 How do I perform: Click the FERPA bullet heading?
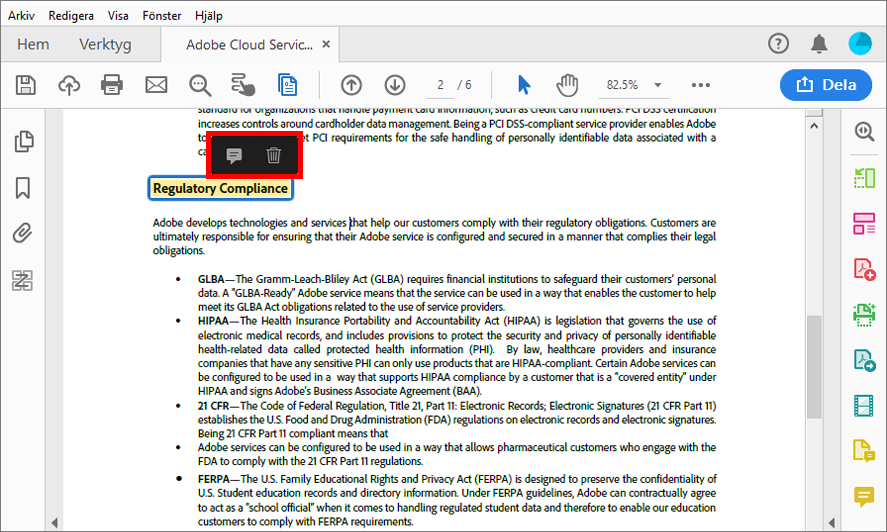214,479
